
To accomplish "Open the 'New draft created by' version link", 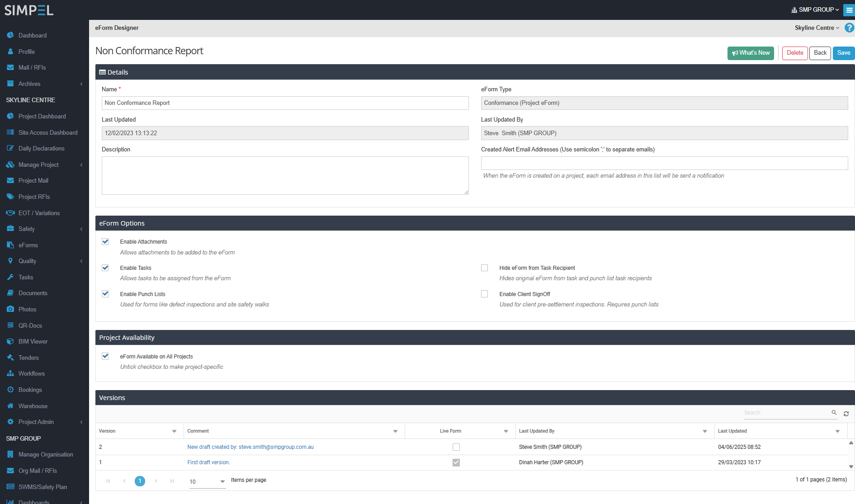I will [x=250, y=447].
